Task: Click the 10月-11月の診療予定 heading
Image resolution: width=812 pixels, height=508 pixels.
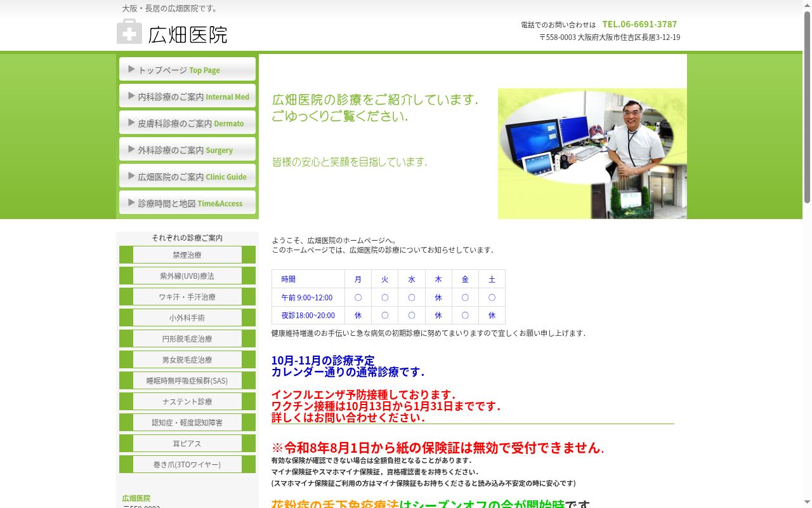Action: [323, 361]
